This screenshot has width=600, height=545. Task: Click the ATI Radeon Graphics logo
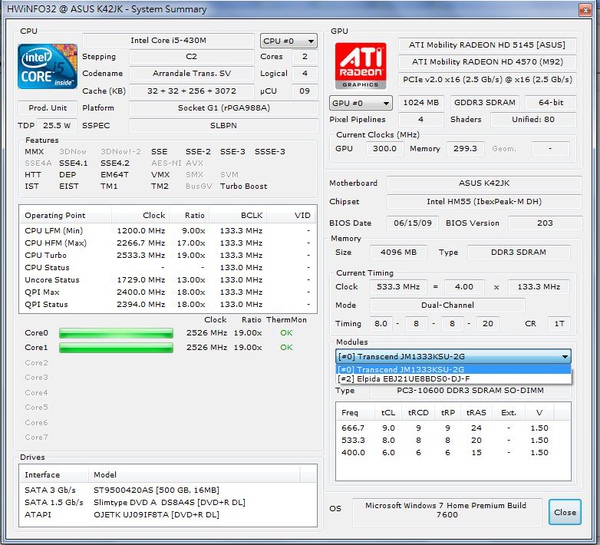click(x=360, y=66)
